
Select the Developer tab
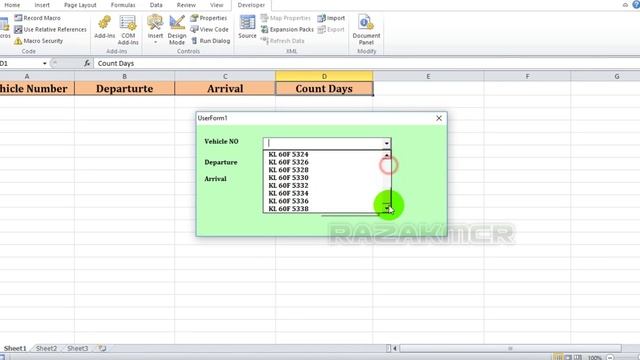251,5
